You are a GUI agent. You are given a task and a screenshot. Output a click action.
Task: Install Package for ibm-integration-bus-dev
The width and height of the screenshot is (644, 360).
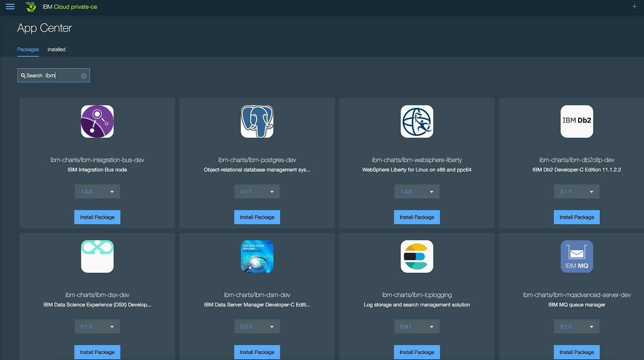97,217
